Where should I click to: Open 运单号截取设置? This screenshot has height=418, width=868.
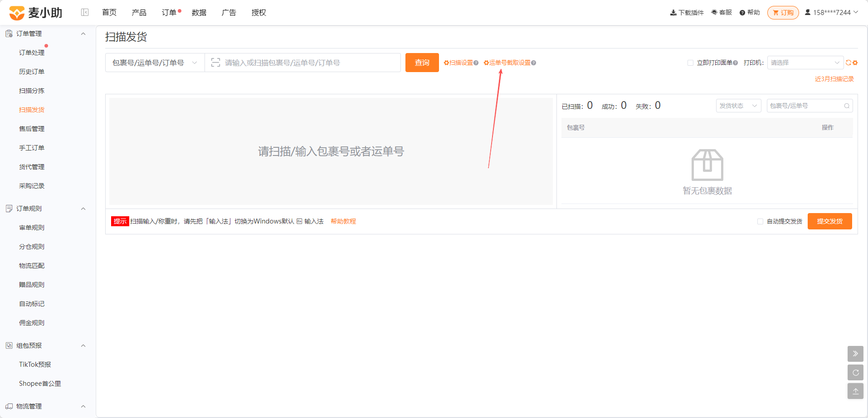tap(507, 63)
